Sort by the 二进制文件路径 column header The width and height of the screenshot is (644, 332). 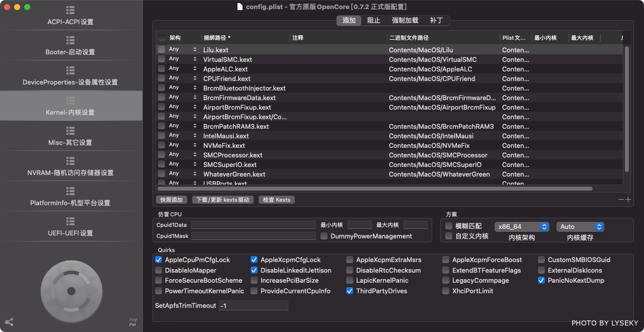click(x=444, y=38)
